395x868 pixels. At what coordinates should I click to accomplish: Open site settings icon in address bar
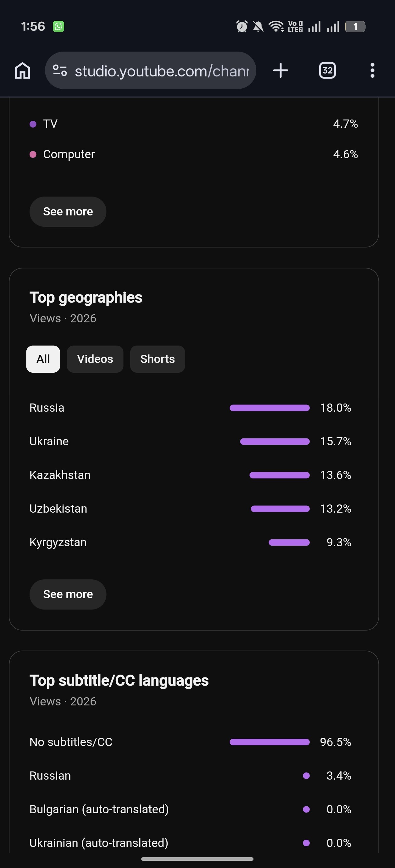pyautogui.click(x=60, y=70)
